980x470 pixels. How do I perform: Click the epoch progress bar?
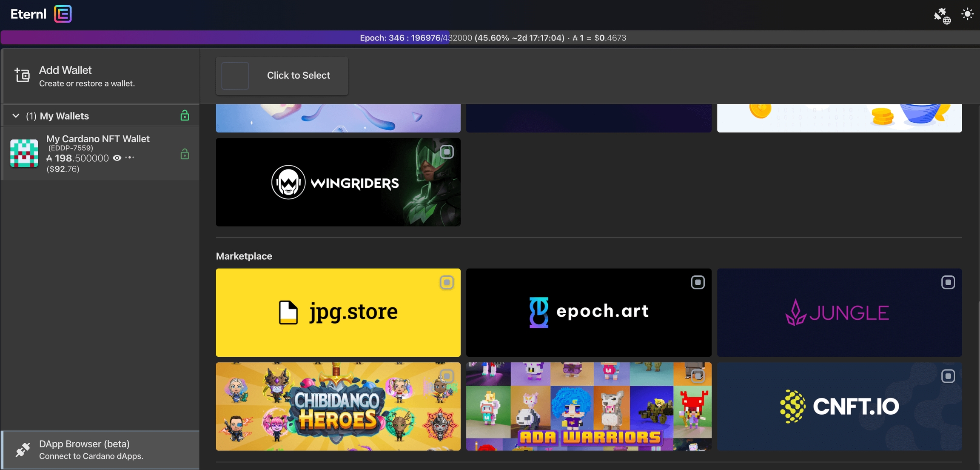490,38
